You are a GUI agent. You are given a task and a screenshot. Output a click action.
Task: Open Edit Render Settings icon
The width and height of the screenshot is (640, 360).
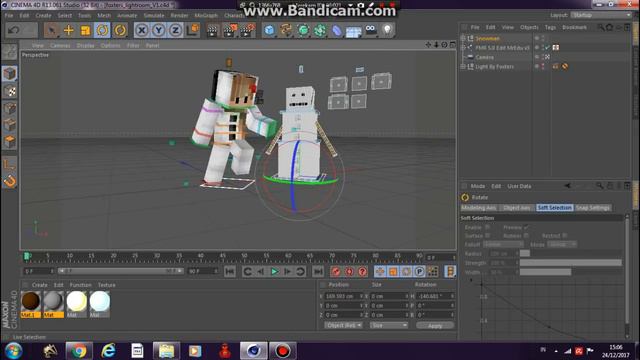coord(247,30)
